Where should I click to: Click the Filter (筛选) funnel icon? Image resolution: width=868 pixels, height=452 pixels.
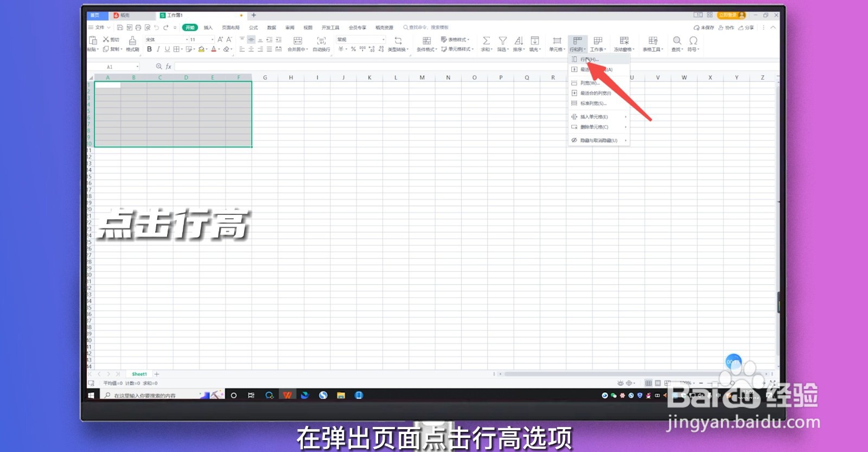503,41
